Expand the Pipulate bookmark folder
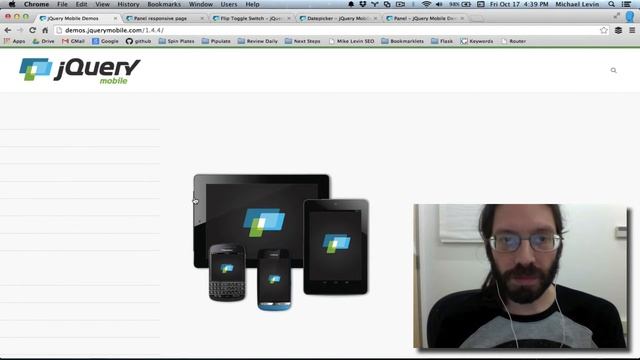This screenshot has width=640, height=360. tap(216, 41)
